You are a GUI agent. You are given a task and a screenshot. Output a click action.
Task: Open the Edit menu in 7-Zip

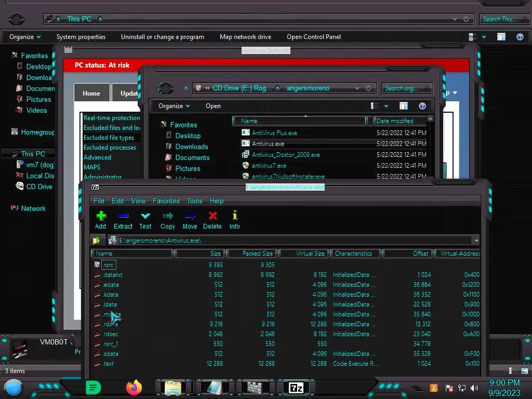[x=117, y=201]
